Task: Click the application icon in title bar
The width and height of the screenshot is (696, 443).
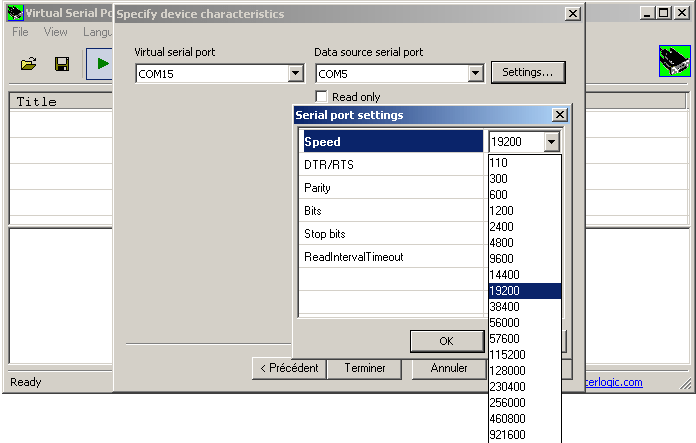Action: [x=15, y=13]
